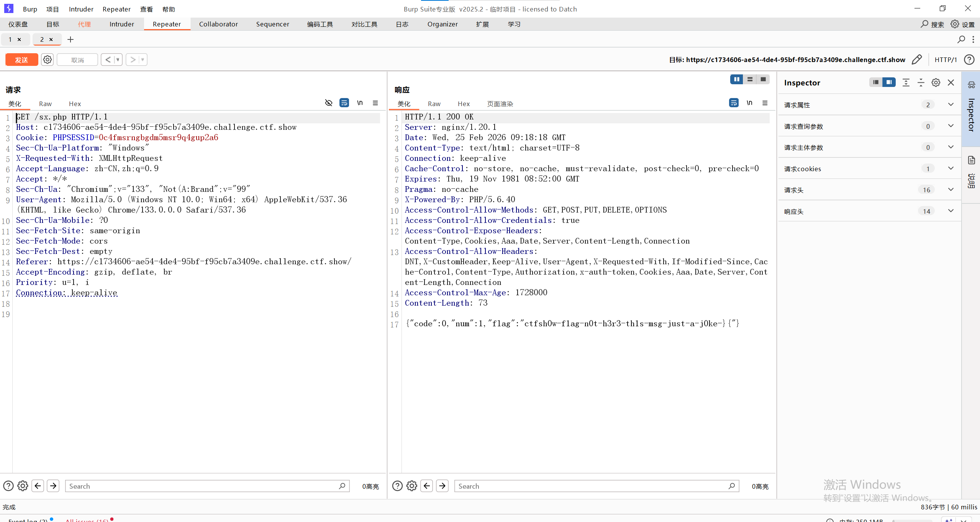Open the Inspector panel settings gear
Image resolution: width=980 pixels, height=522 pixels.
(936, 83)
